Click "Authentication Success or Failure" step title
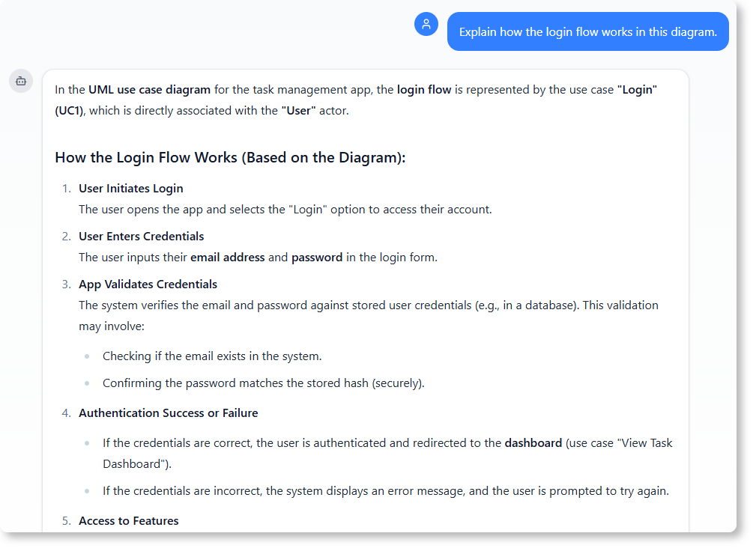Viewport: 756px width, 557px height. point(169,413)
